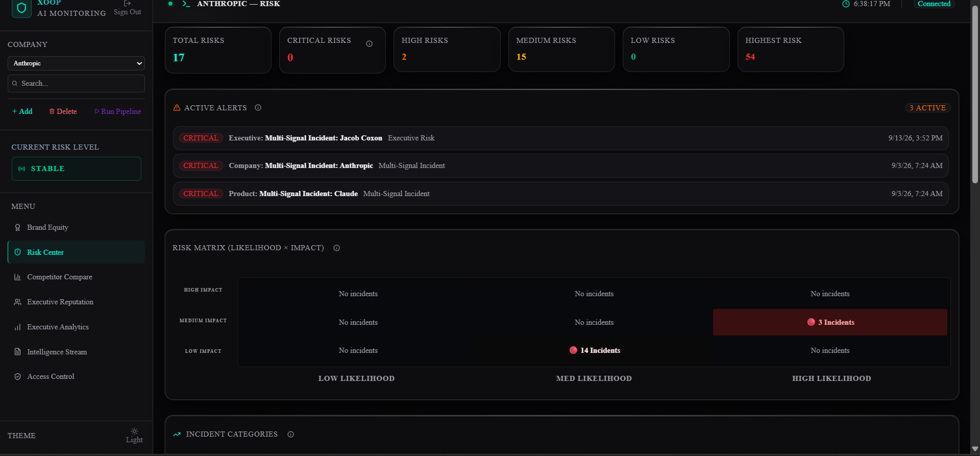Click the Delete button

(x=63, y=111)
